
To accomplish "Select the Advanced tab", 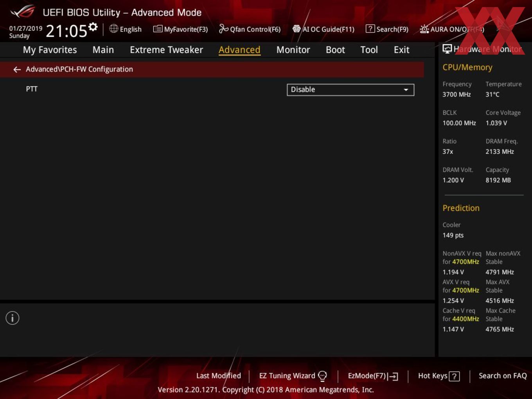I will 239,50.
